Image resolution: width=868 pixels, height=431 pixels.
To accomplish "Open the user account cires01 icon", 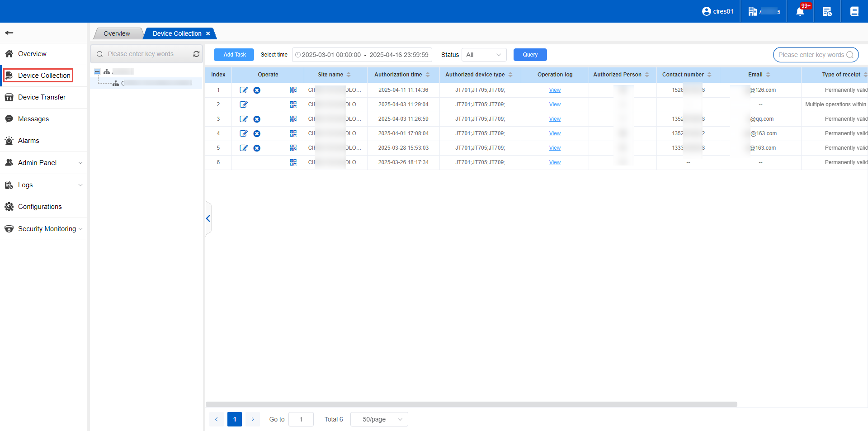I will pos(706,11).
